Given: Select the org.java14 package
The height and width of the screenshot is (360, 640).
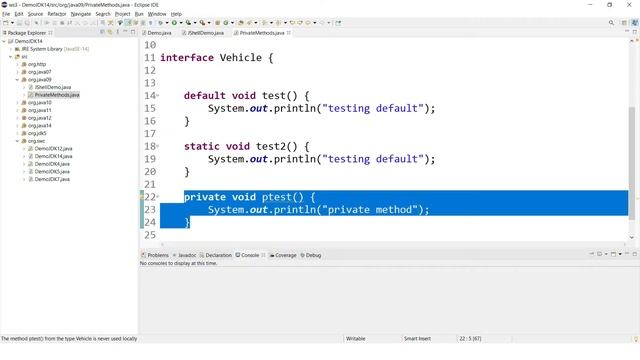Looking at the screenshot, I should pos(39,126).
